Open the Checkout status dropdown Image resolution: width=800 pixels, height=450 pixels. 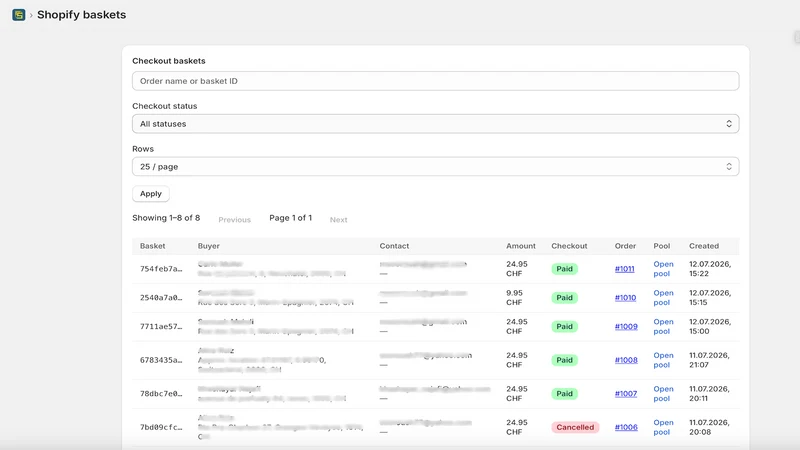(x=435, y=124)
